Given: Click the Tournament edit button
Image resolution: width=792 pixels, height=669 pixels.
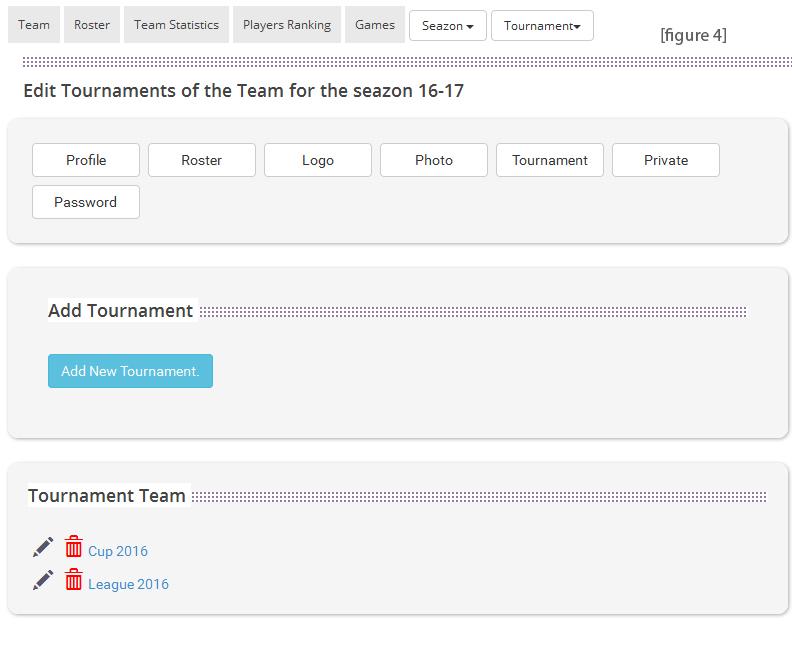Looking at the screenshot, I should pyautogui.click(x=550, y=160).
